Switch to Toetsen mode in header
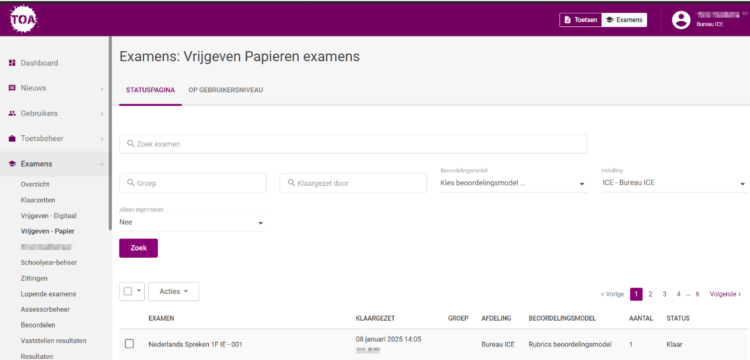Screen dimensions: 750x360 click(x=581, y=20)
